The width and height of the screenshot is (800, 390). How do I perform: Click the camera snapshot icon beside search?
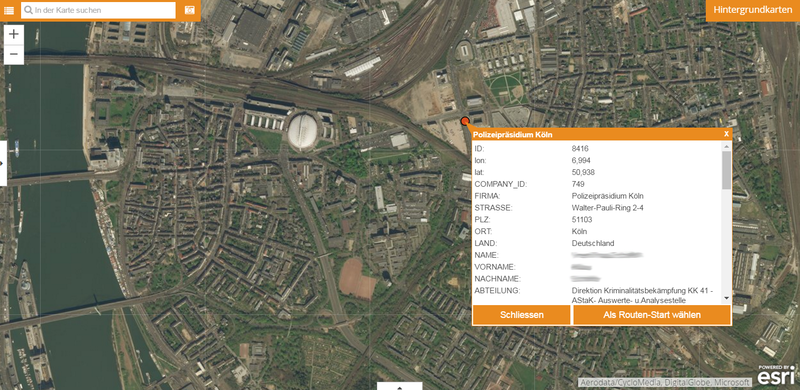click(189, 10)
